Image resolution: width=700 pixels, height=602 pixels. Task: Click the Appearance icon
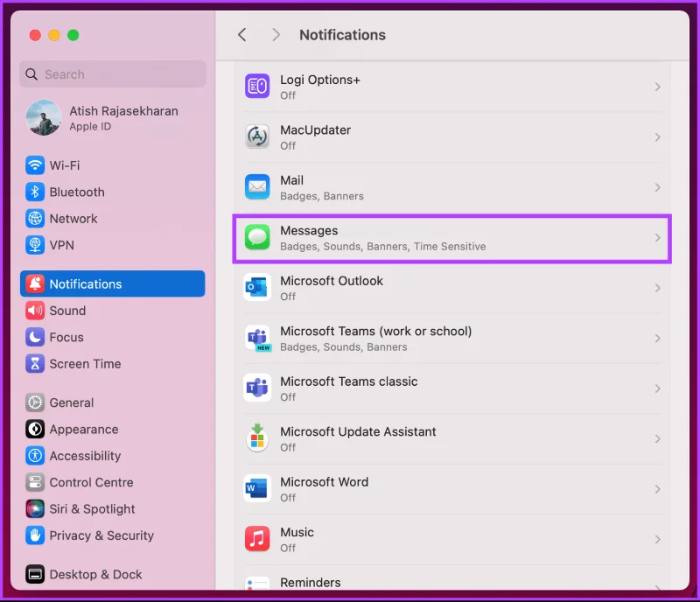[35, 429]
